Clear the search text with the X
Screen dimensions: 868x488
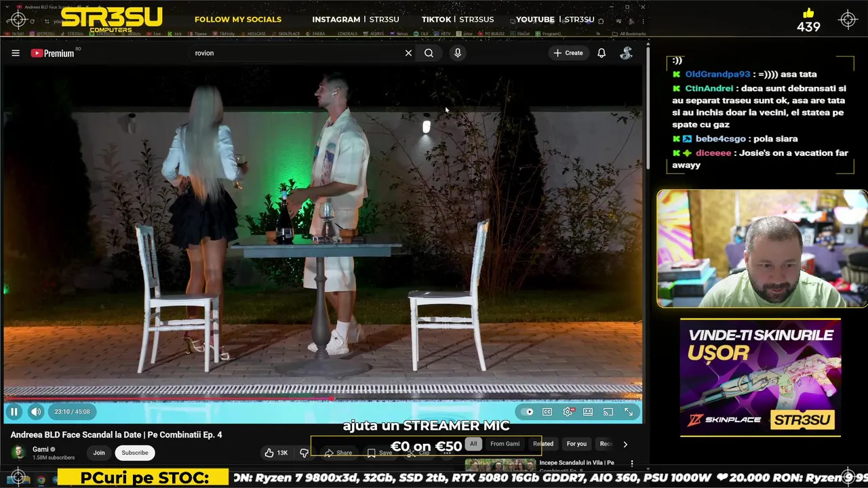click(x=408, y=53)
